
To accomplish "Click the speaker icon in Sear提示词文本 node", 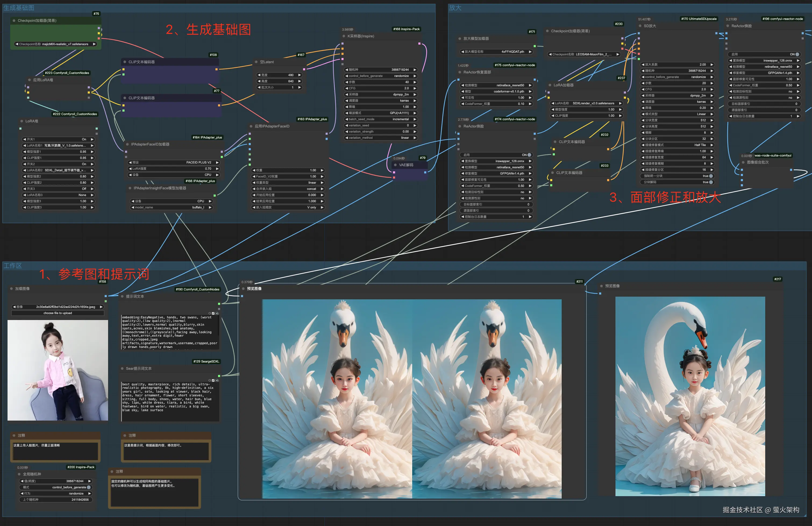I will 217,380.
